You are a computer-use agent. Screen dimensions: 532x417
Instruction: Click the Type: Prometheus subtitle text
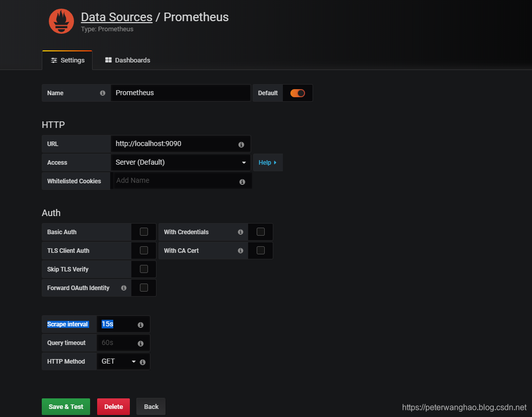click(107, 29)
